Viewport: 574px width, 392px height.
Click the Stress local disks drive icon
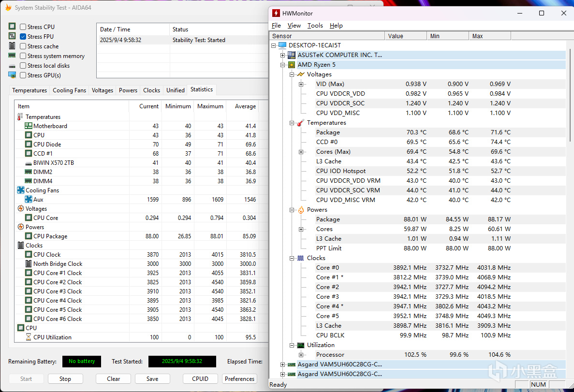[12, 66]
